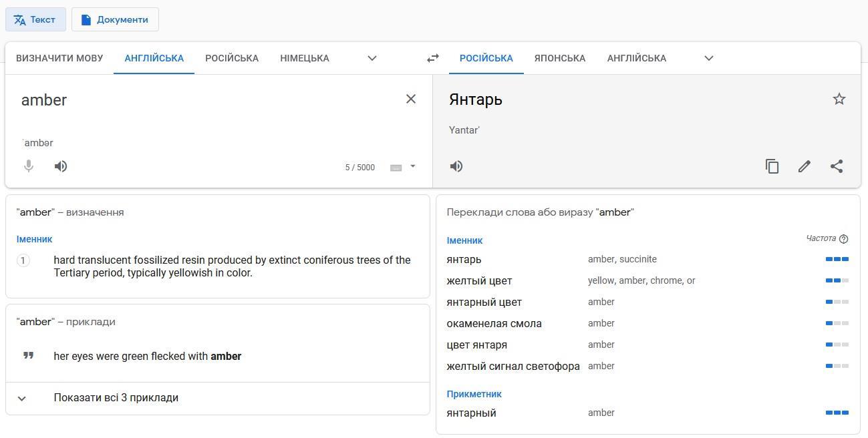Open keyboard input method dropdown arrow

(x=413, y=166)
